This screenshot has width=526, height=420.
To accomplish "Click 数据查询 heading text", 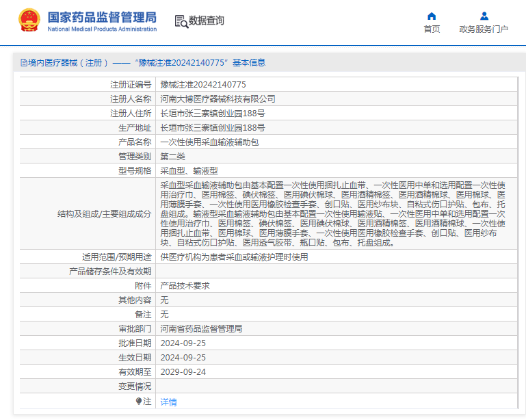I will point(206,21).
